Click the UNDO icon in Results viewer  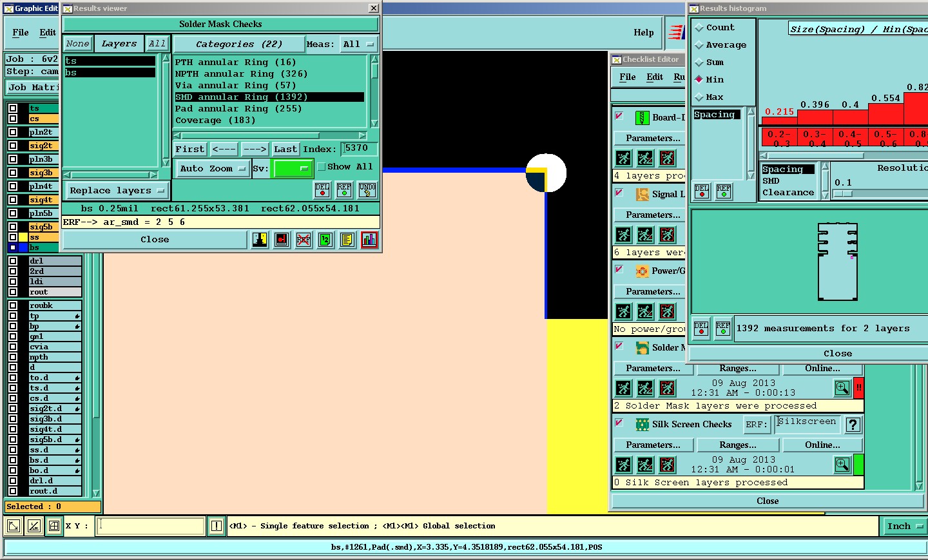(x=367, y=189)
